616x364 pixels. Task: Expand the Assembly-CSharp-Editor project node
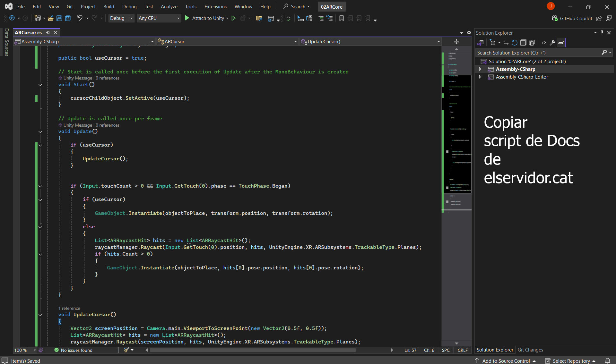click(480, 77)
